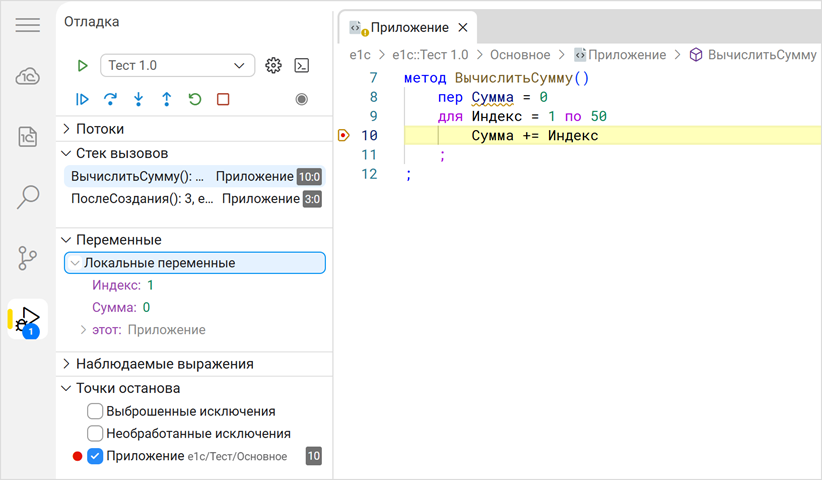The image size is (822, 480).
Task: Step into the current call
Action: click(x=138, y=99)
